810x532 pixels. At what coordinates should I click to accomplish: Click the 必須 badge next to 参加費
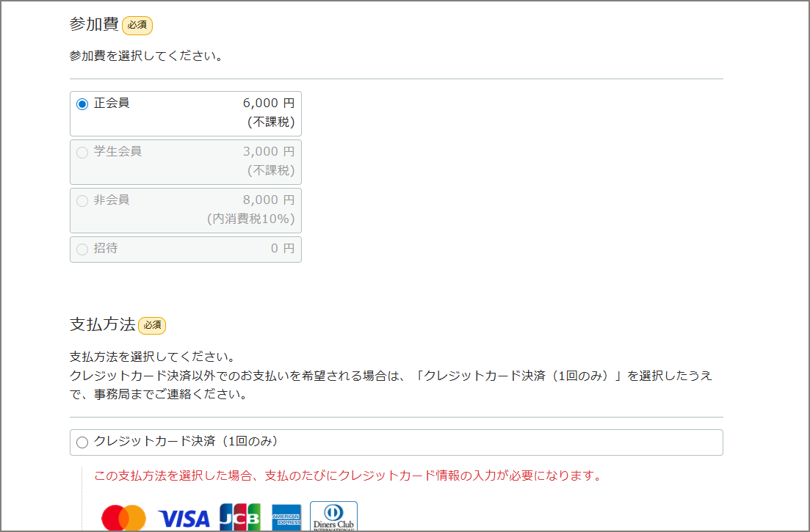[x=137, y=25]
